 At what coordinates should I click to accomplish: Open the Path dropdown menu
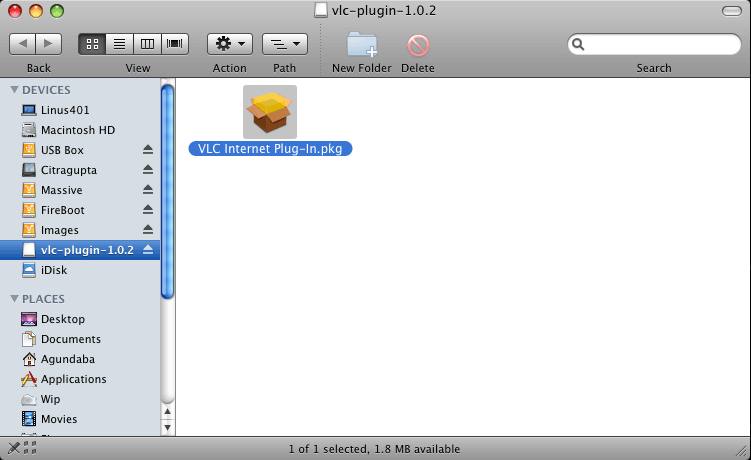284,44
